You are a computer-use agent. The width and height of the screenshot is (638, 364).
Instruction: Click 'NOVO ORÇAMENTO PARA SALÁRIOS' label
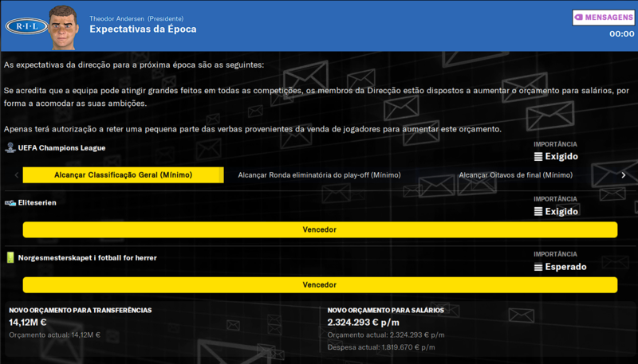tap(386, 311)
